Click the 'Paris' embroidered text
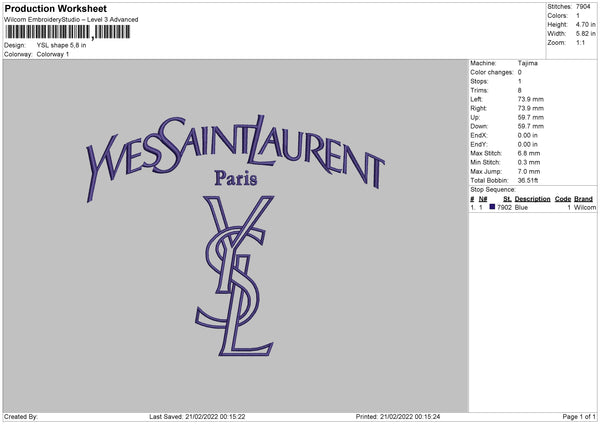This screenshot has height=424, width=600. click(x=236, y=178)
